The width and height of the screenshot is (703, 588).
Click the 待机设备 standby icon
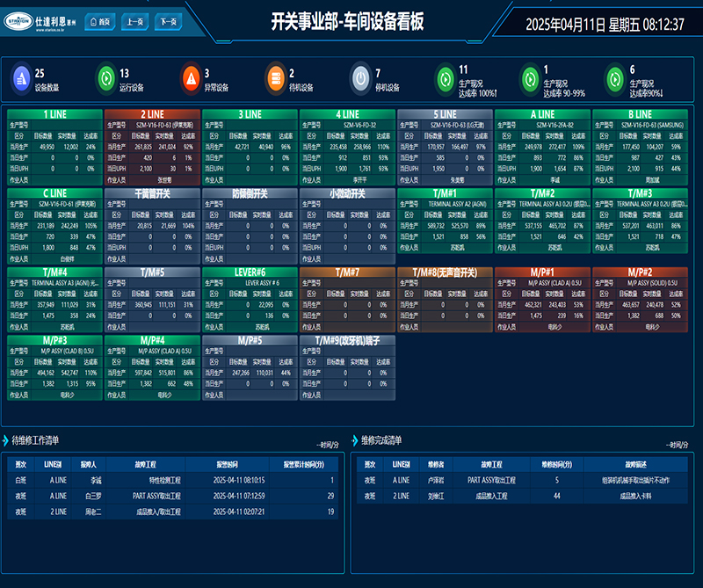tap(276, 79)
